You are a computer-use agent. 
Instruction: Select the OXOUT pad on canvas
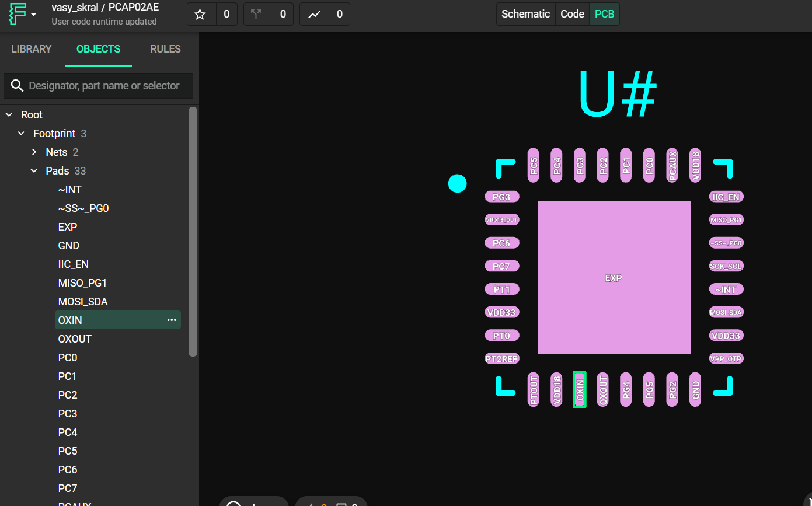click(603, 389)
